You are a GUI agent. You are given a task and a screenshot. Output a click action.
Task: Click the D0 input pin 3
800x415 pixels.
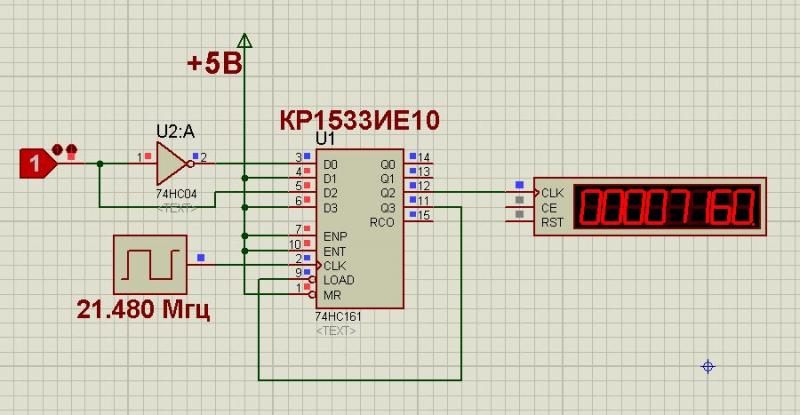[x=304, y=162]
